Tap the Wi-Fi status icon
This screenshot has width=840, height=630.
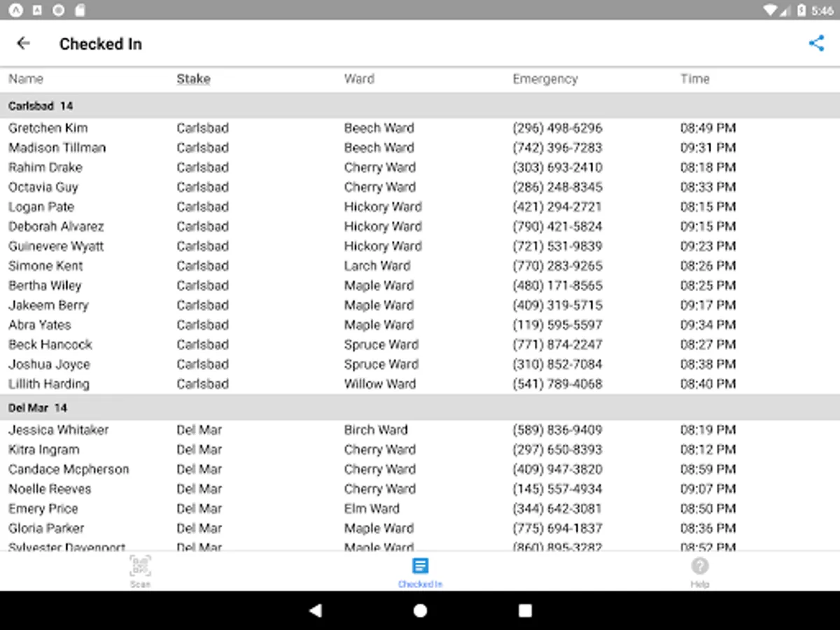tap(771, 10)
